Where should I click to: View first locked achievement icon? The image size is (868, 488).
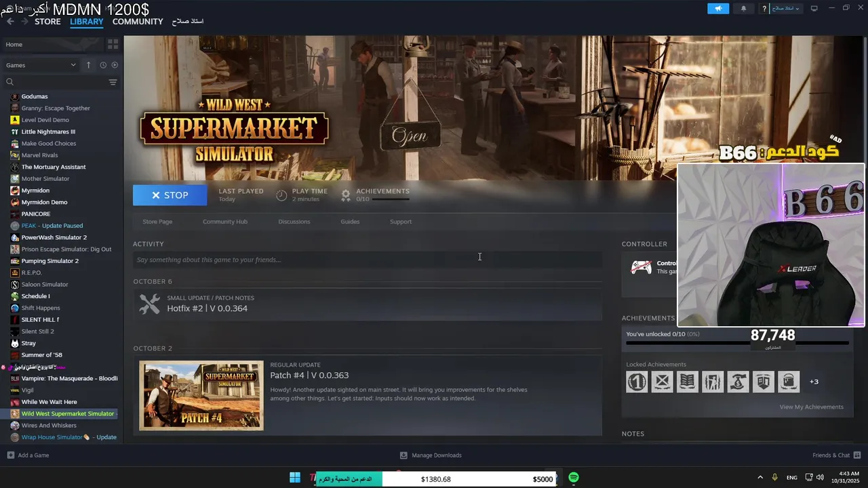pyautogui.click(x=637, y=382)
